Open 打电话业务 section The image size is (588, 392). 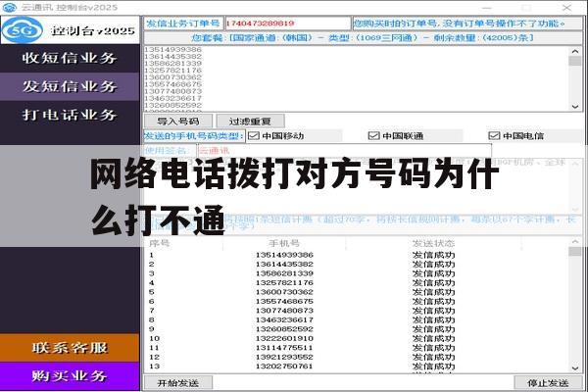point(70,115)
